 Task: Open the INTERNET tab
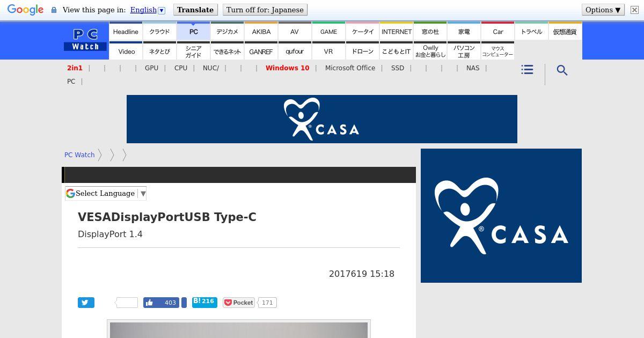click(397, 31)
